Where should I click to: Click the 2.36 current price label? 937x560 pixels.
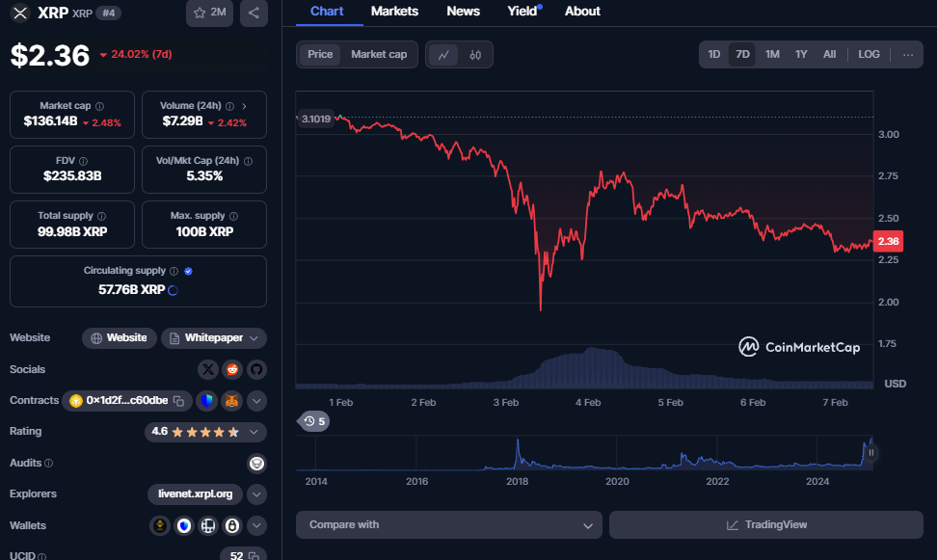pyautogui.click(x=888, y=242)
